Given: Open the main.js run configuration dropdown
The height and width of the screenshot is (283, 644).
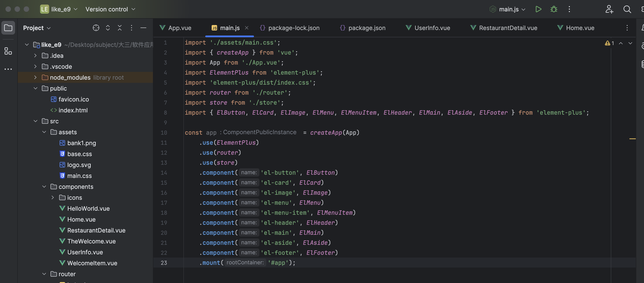Looking at the screenshot, I should click(507, 9).
